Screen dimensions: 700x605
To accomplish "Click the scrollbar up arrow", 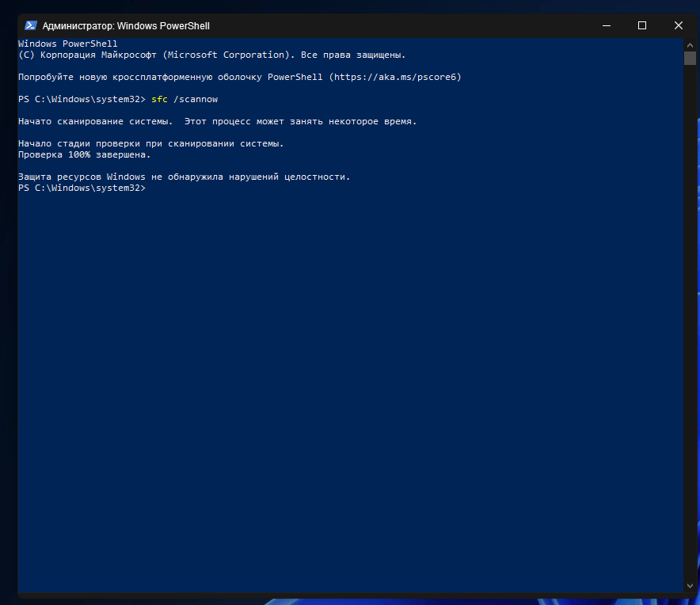I will (690, 45).
